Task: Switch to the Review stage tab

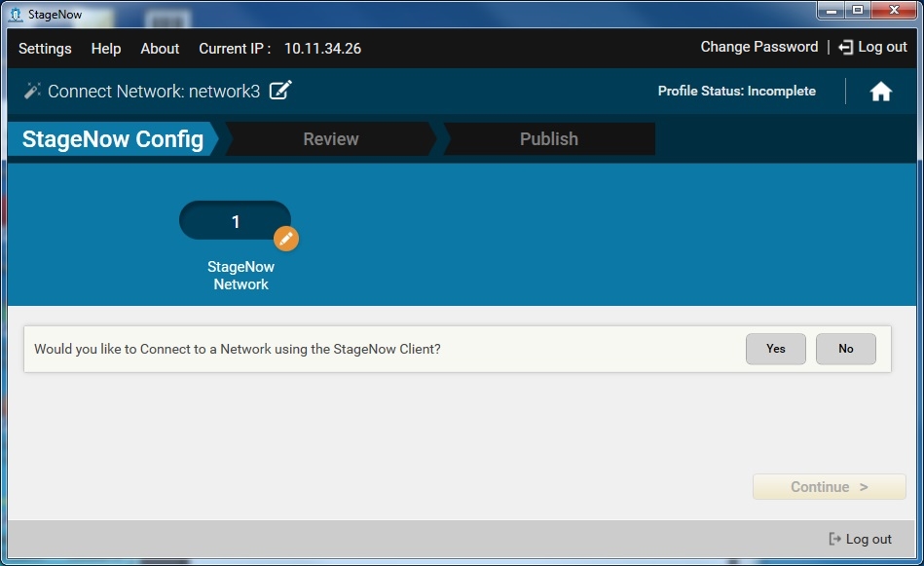Action: pyautogui.click(x=330, y=139)
